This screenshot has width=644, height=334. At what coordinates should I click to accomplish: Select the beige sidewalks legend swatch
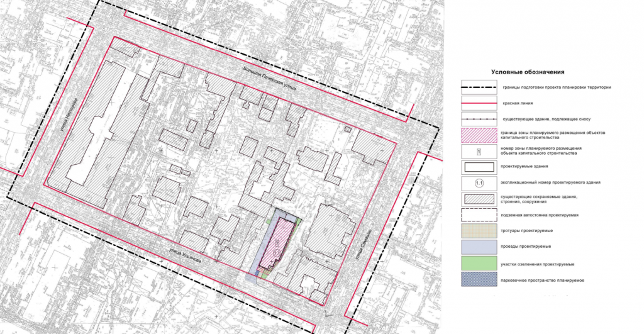click(x=478, y=231)
